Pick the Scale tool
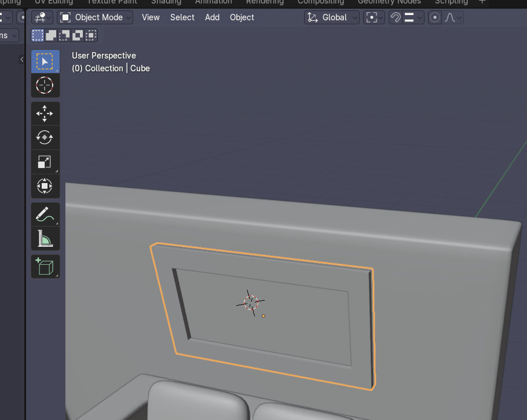 click(x=45, y=162)
